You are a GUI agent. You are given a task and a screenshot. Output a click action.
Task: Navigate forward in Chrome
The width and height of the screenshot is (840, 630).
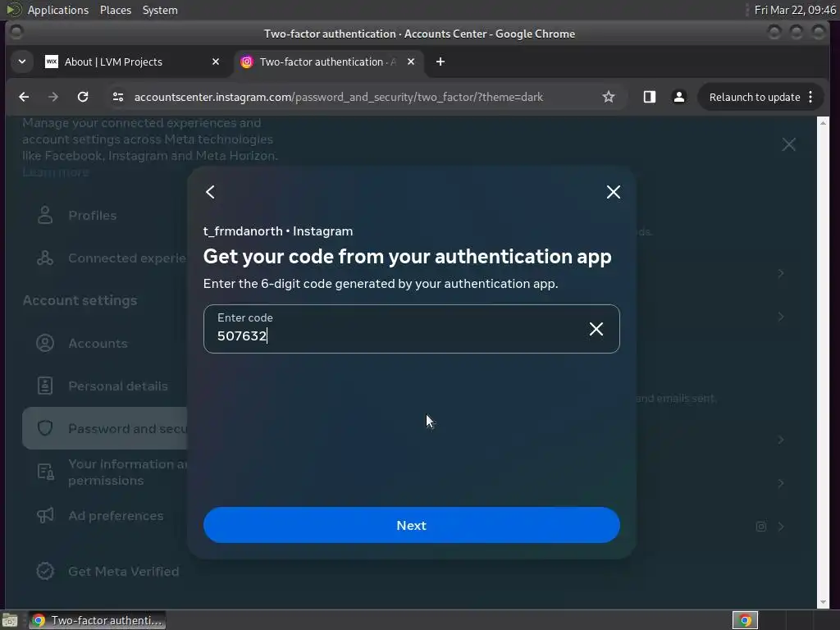coord(53,97)
